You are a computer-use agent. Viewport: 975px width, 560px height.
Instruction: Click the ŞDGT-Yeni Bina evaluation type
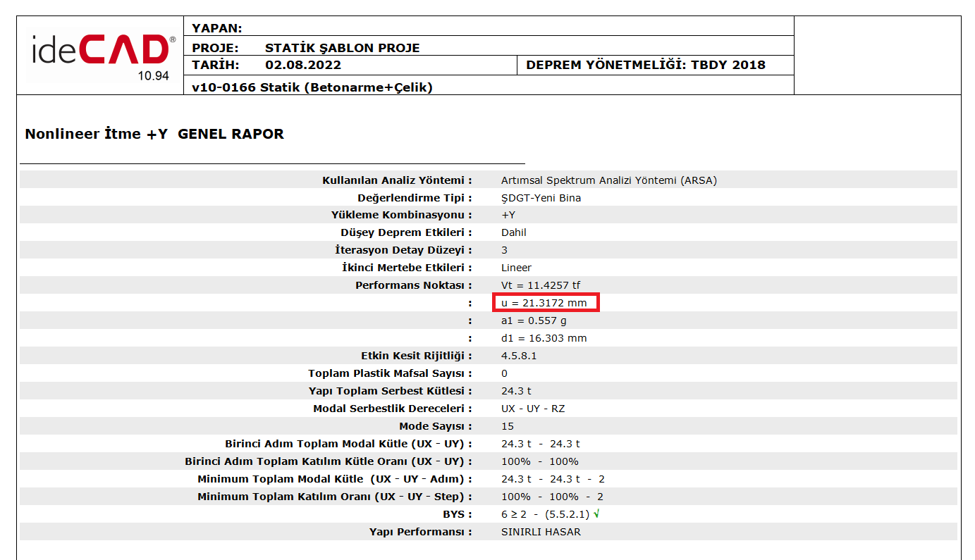pyautogui.click(x=541, y=198)
